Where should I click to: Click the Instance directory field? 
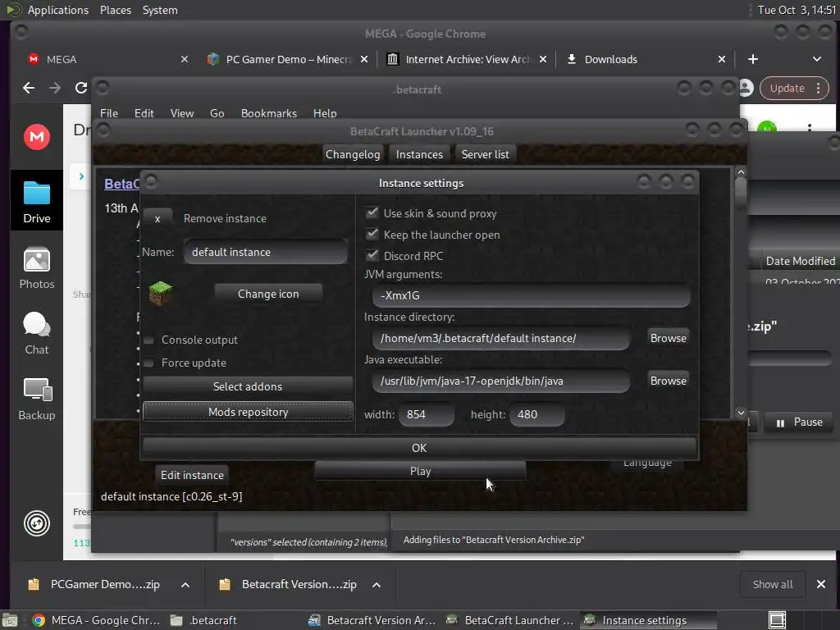501,338
